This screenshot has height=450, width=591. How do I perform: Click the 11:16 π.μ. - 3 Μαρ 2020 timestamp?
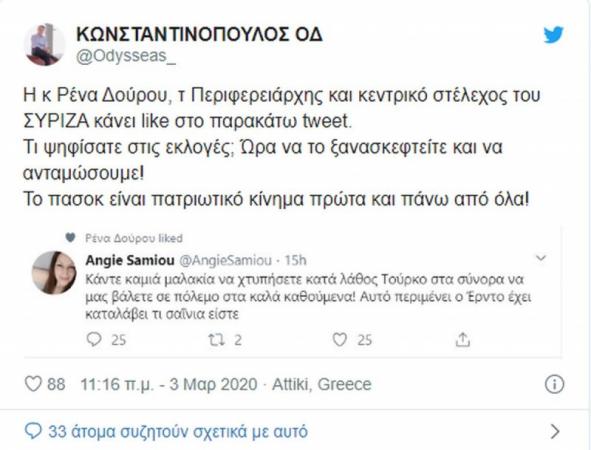point(169,384)
